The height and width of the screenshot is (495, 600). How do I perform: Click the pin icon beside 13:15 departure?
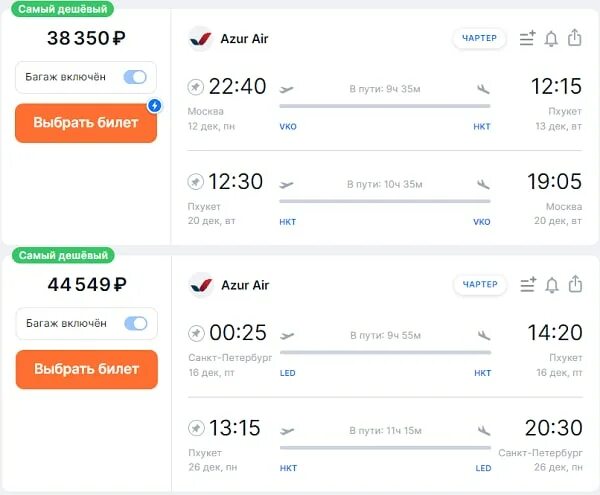196,429
